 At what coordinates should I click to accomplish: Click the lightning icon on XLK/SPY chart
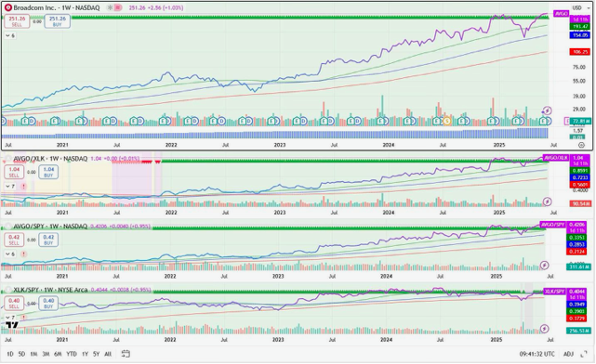(x=545, y=329)
